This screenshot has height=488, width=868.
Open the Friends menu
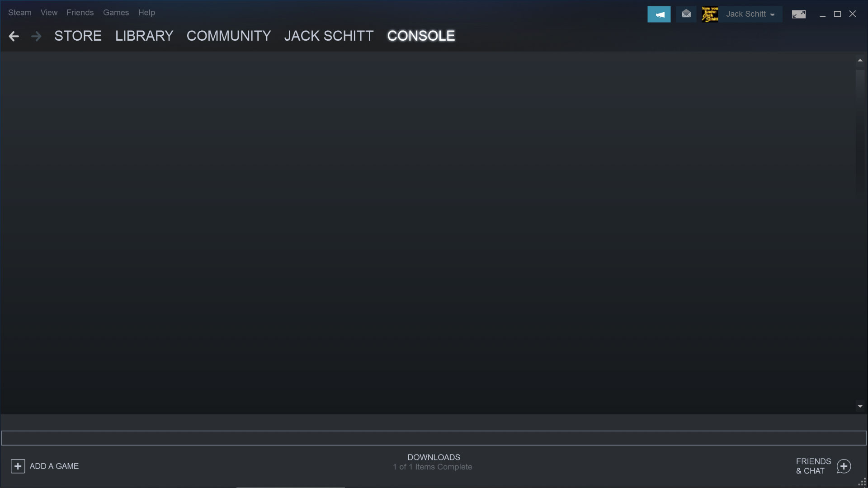tap(80, 13)
